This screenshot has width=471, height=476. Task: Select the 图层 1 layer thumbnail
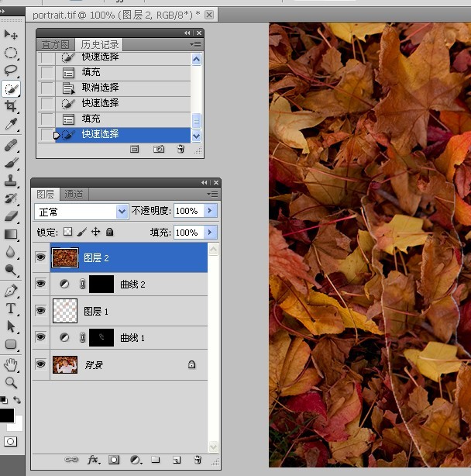[65, 311]
